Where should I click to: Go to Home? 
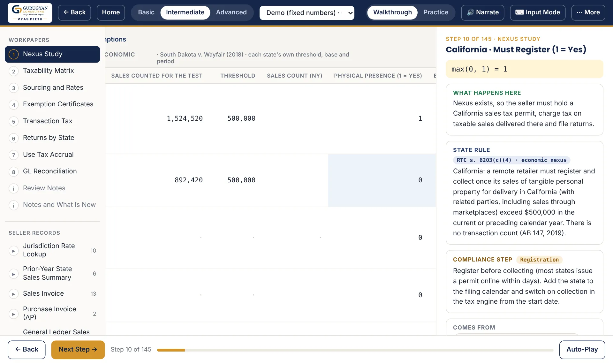pos(111,12)
